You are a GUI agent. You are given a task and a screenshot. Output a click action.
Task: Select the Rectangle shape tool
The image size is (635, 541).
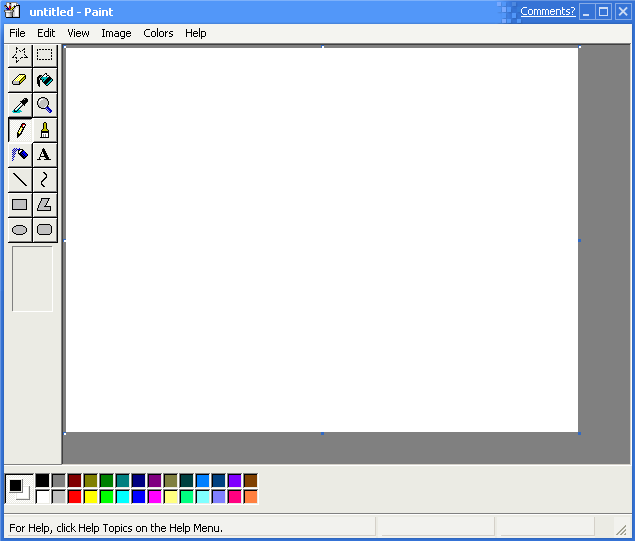click(20, 205)
